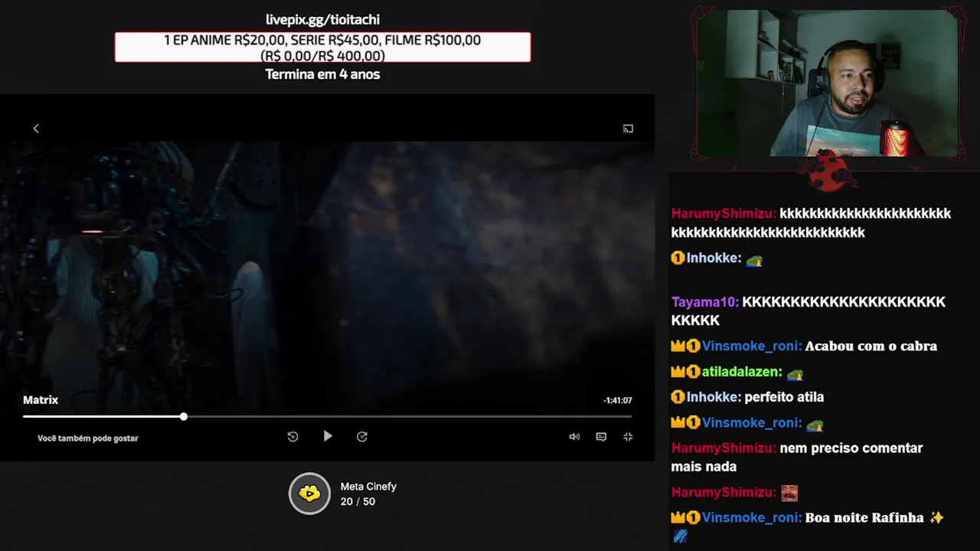The width and height of the screenshot is (980, 551).
Task: Click the Meta Cinefy goal icon
Action: pos(309,494)
